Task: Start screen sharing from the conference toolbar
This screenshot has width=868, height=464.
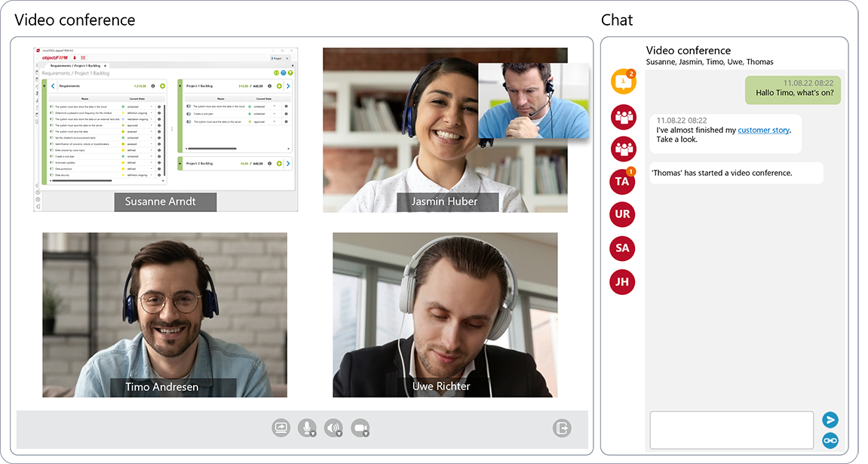Action: [281, 428]
